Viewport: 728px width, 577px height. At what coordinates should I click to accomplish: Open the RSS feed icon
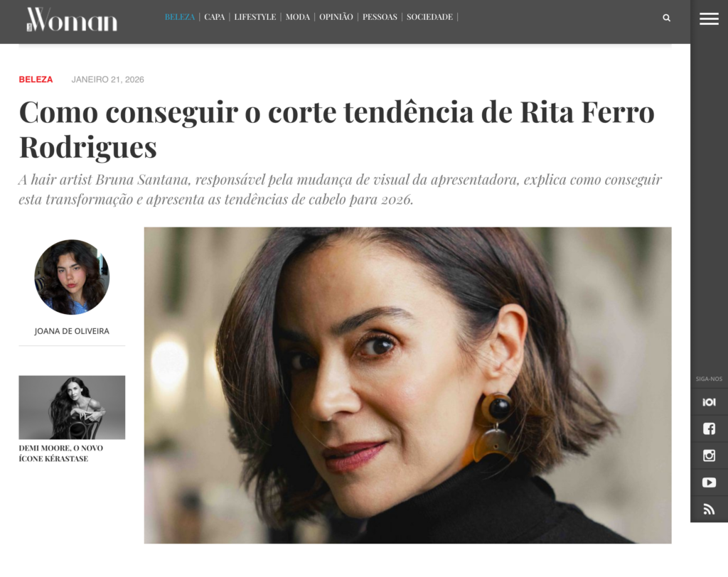(709, 509)
